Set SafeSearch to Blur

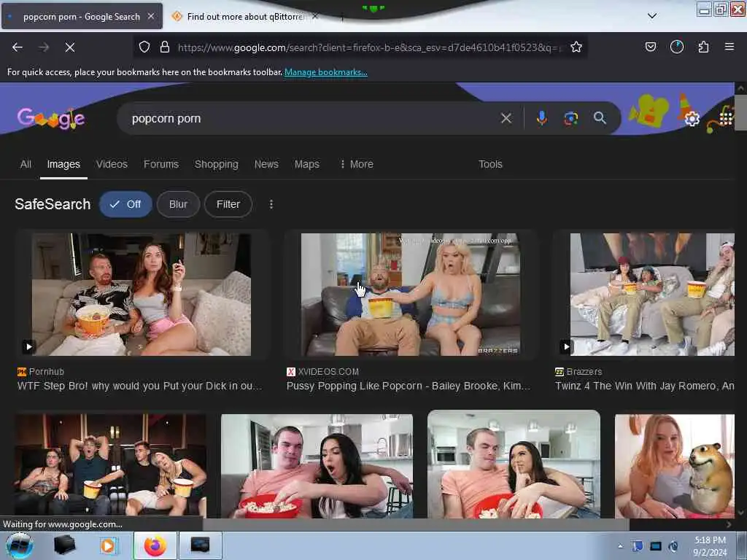[x=178, y=204]
